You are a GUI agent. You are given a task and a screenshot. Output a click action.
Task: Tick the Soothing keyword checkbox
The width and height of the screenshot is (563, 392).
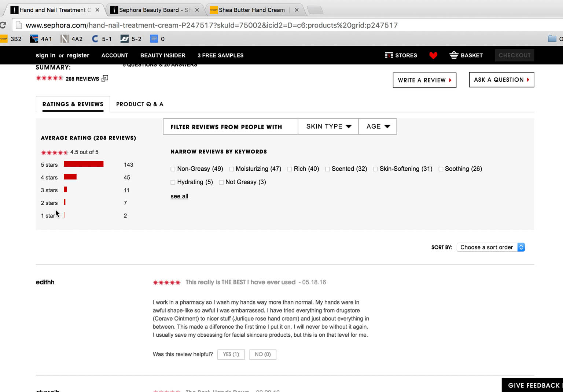(441, 169)
